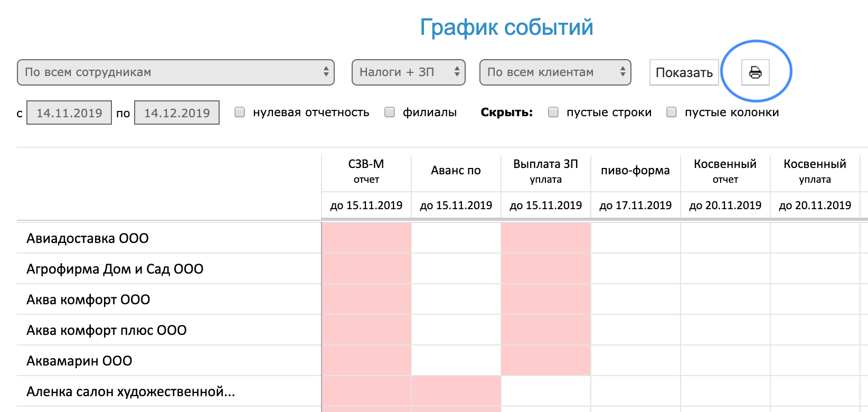Click the end date field 14.12.2019
This screenshot has width=868, height=412.
[x=177, y=113]
